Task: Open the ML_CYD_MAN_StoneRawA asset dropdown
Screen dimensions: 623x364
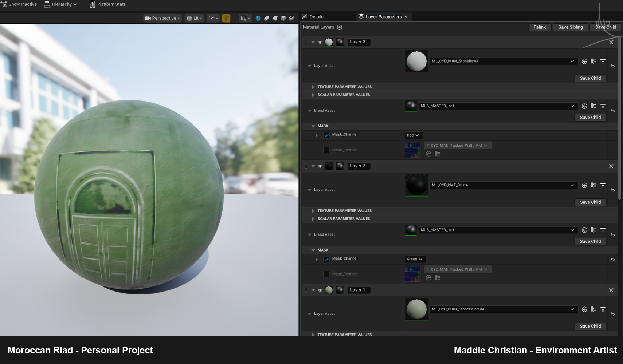Action: 503,61
